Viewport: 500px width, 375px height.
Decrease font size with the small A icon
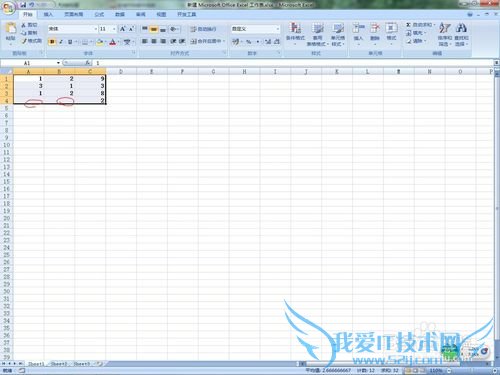coord(131,29)
